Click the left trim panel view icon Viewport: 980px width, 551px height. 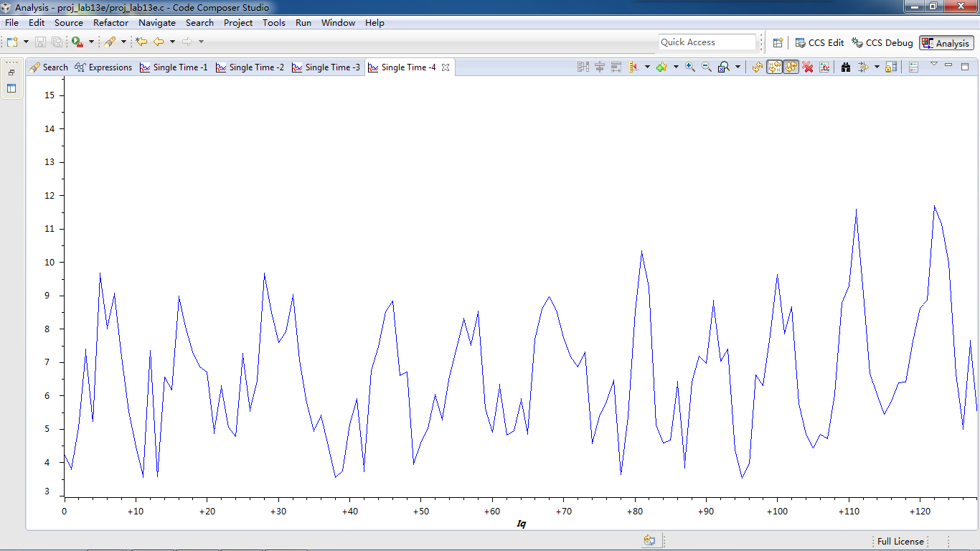tap(11, 88)
